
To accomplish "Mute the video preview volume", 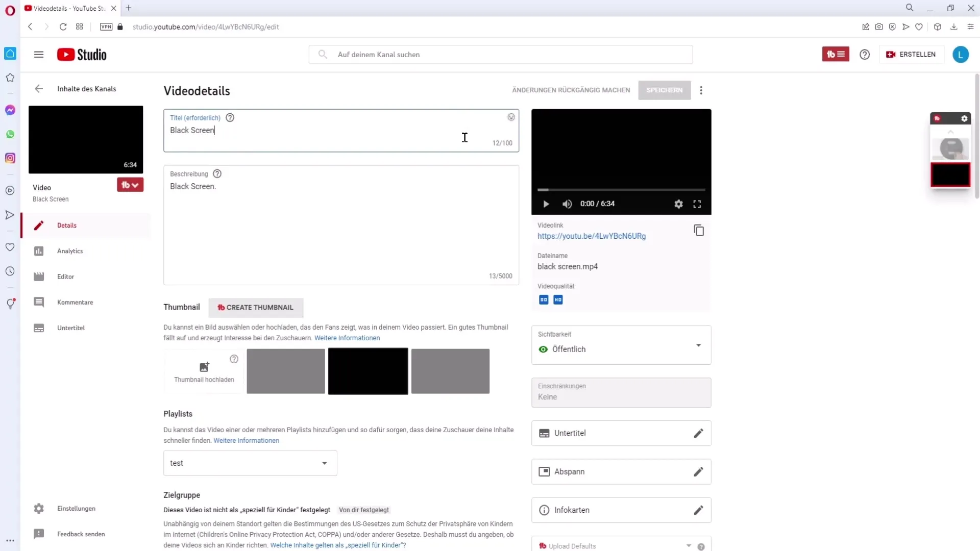I will point(567,204).
